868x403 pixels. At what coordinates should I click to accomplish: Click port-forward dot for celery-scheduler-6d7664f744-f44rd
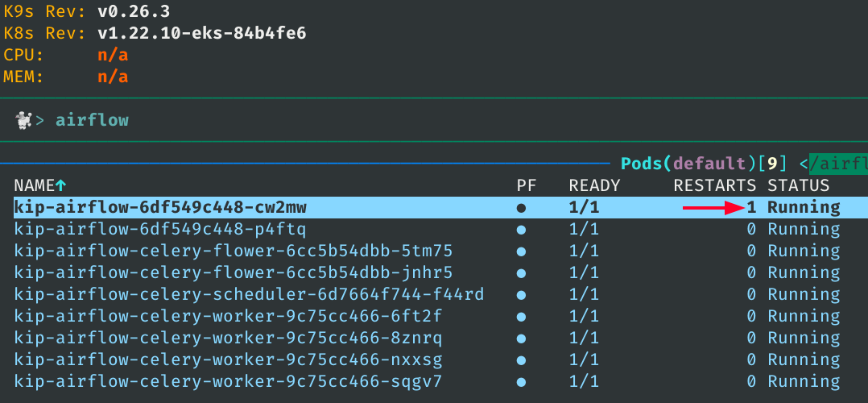[x=521, y=295]
